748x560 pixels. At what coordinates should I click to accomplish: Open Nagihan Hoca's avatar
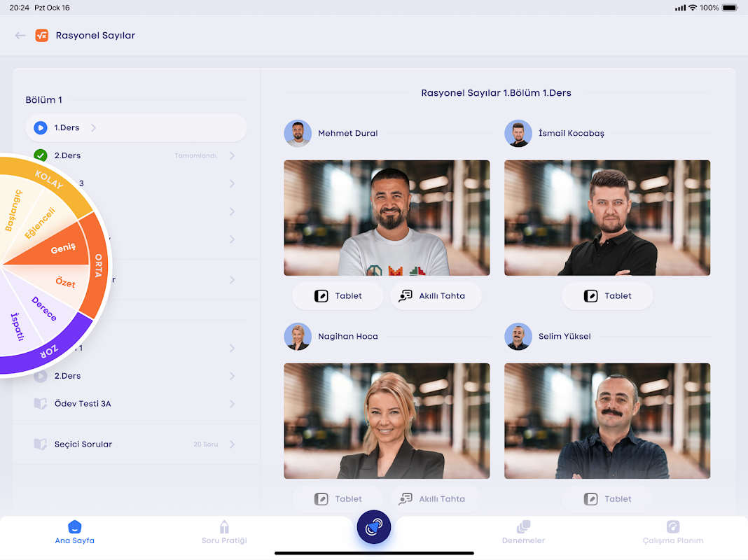click(x=298, y=337)
